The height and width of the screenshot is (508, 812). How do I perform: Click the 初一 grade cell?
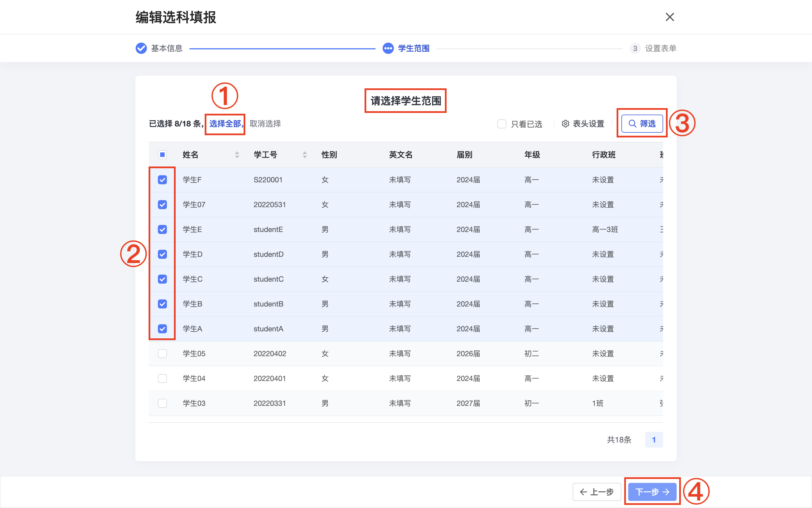coord(531,403)
